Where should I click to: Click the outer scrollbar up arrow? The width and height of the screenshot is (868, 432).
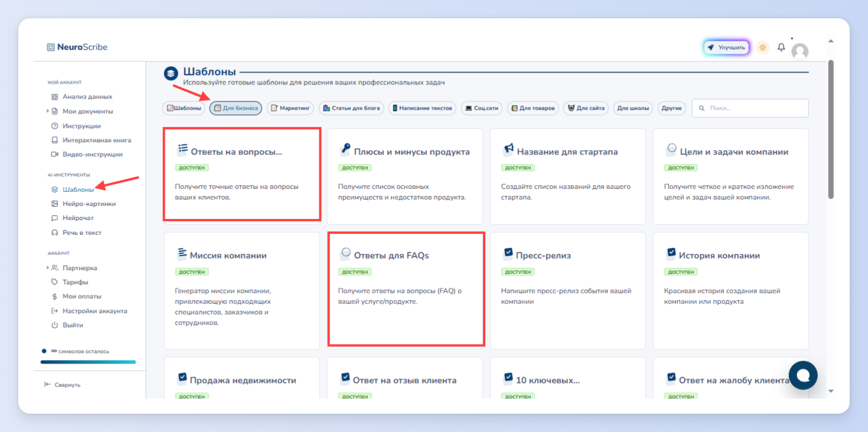[831, 41]
